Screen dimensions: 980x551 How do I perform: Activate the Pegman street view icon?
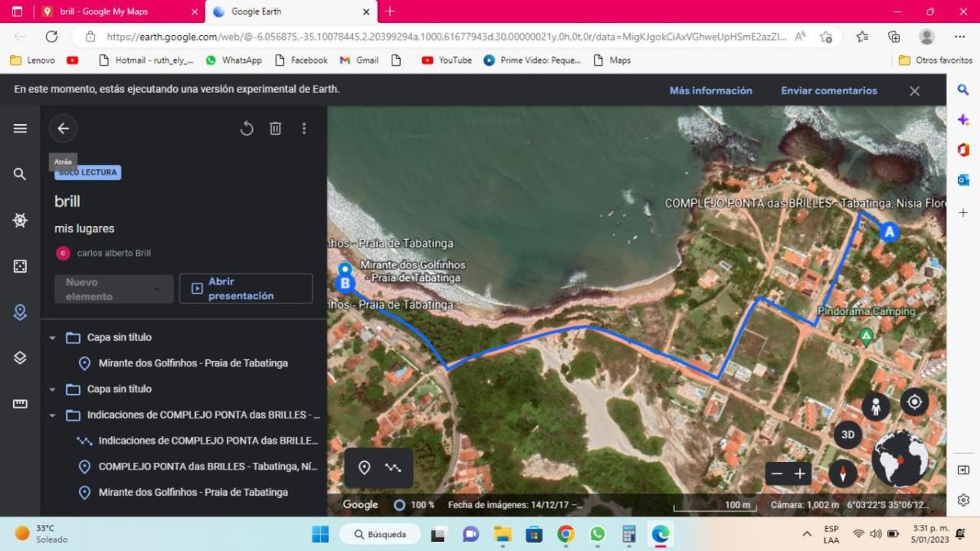pyautogui.click(x=876, y=406)
